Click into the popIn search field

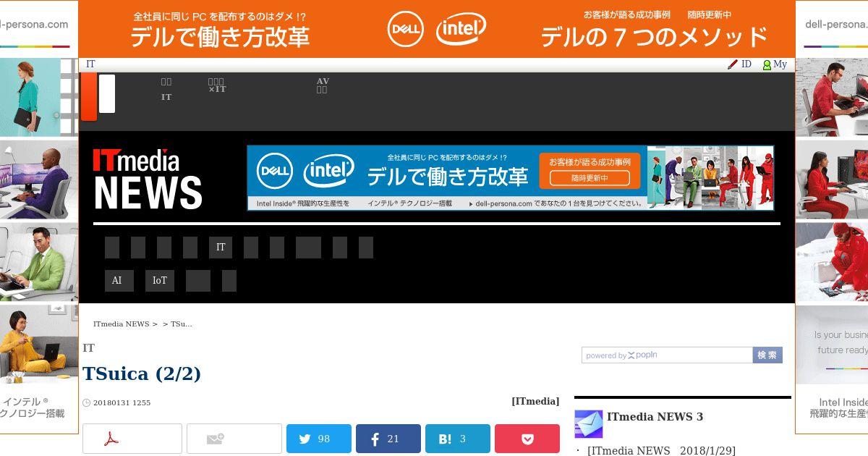click(x=667, y=355)
